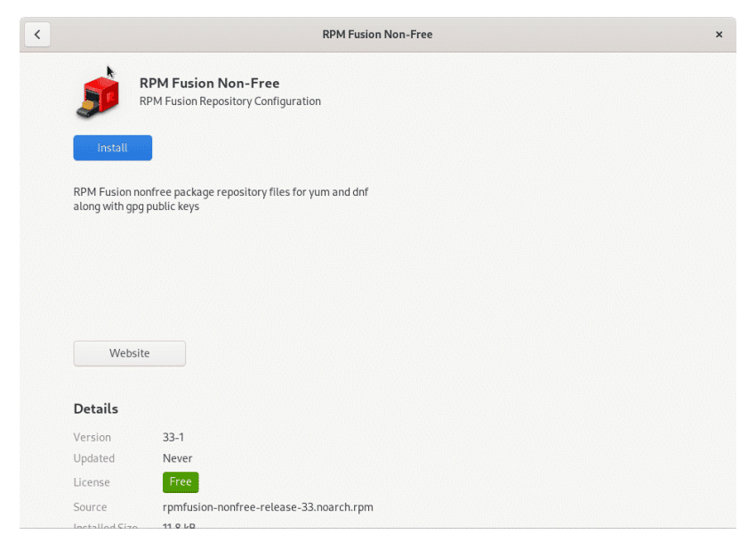Click the red RPM Fusion package logo

99,92
